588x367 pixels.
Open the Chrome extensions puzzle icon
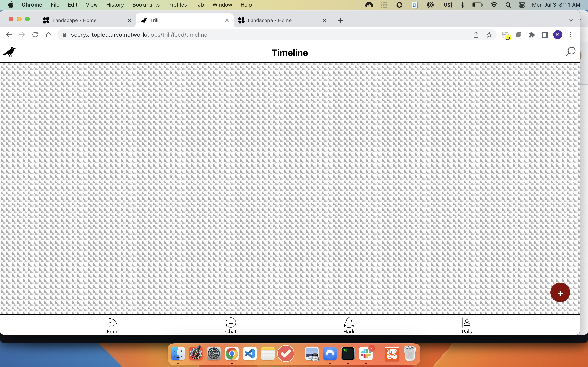pos(531,35)
